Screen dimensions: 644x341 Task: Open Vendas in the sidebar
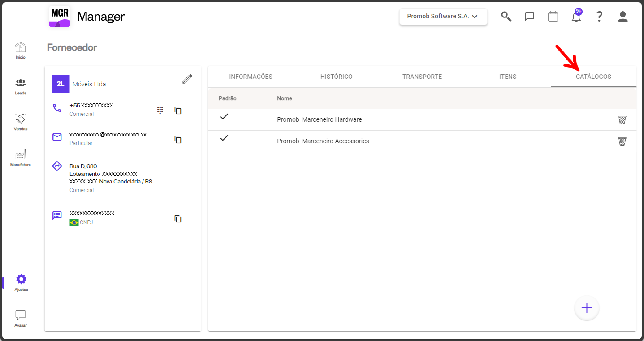21,122
